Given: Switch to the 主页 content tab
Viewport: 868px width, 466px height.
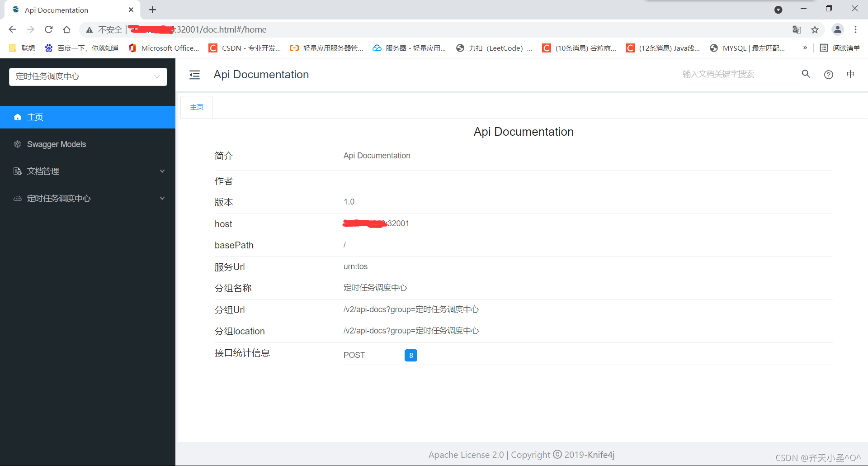Looking at the screenshot, I should coord(197,107).
